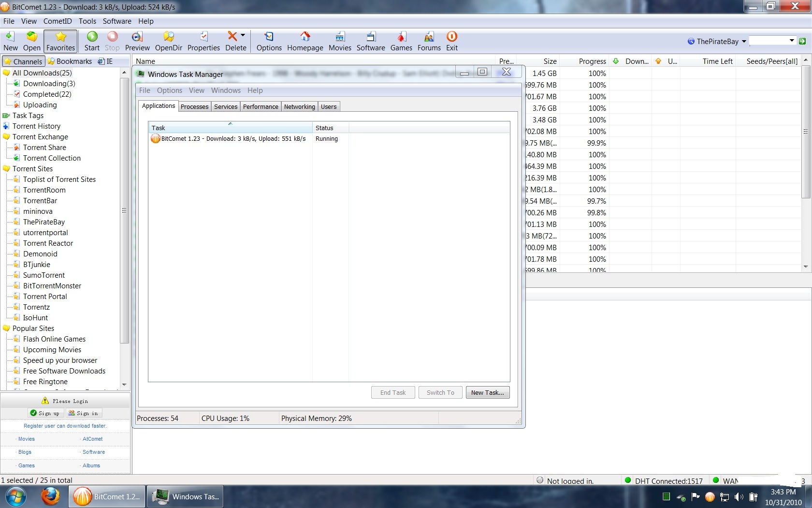Click the Stop toolbar icon
Screen dimensions: 812x508
[x=112, y=41]
